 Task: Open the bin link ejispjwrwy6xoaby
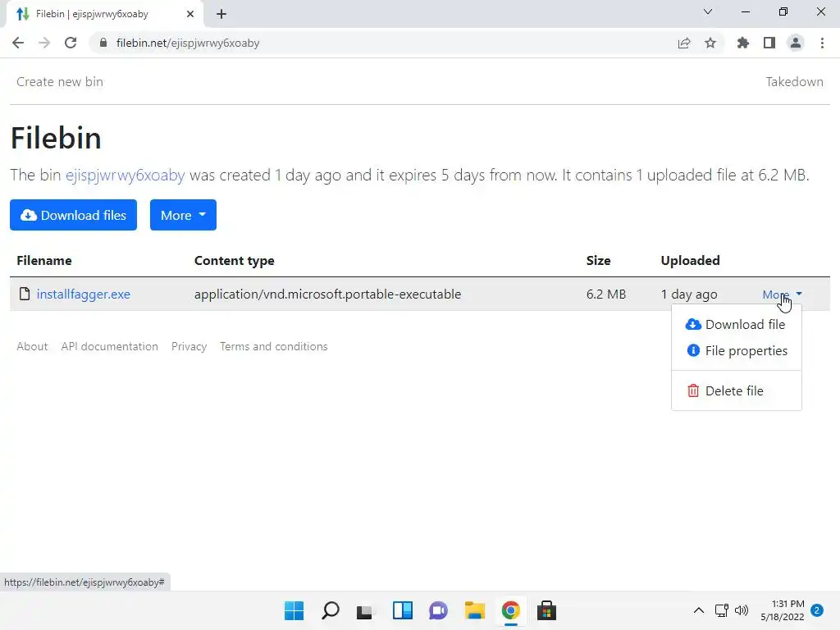[126, 176]
